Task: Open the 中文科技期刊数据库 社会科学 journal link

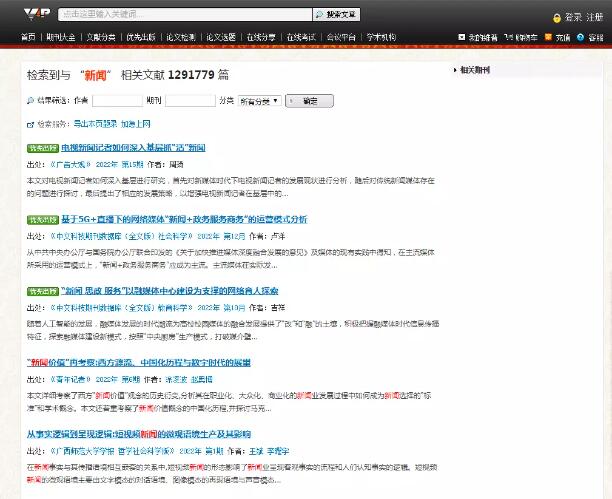Action: click(x=121, y=236)
